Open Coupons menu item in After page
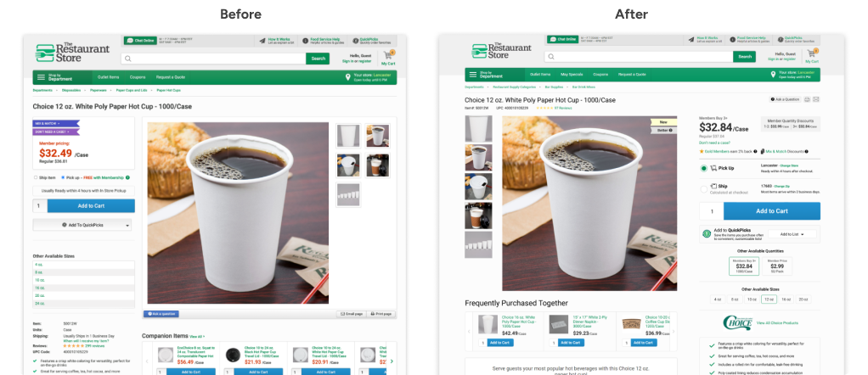This screenshot has width=868, height=375. [600, 75]
